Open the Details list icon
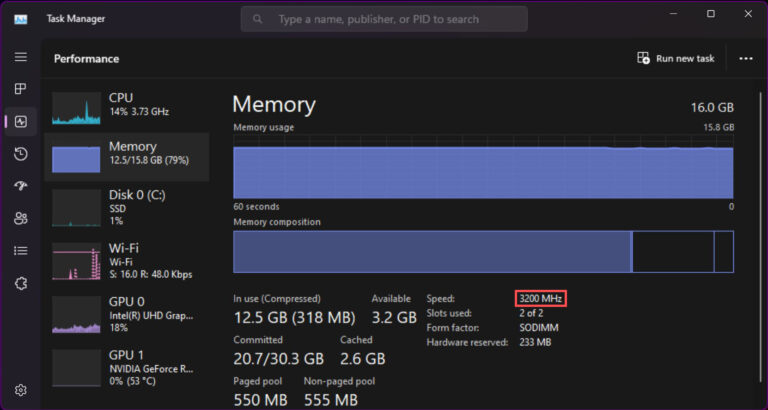768x410 pixels. point(20,250)
